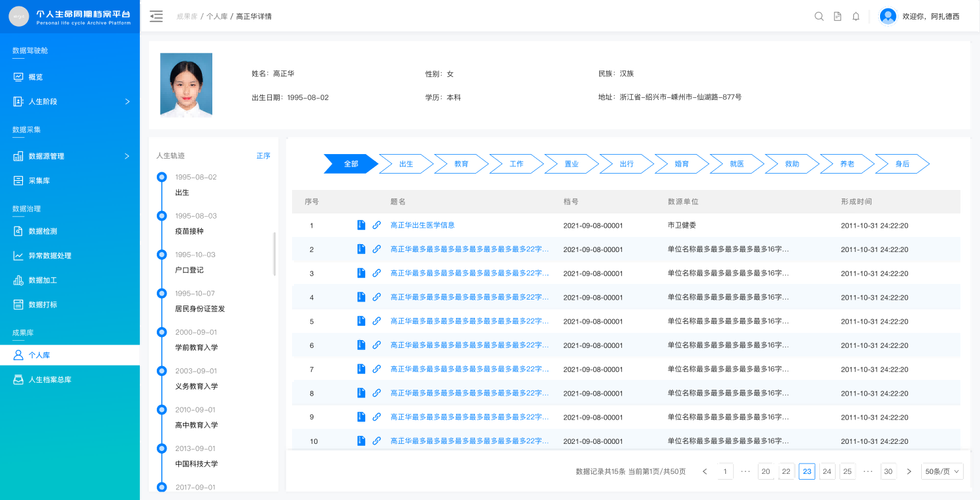The image size is (980, 500).
Task: Select the 身后 stage tab
Action: click(x=902, y=164)
